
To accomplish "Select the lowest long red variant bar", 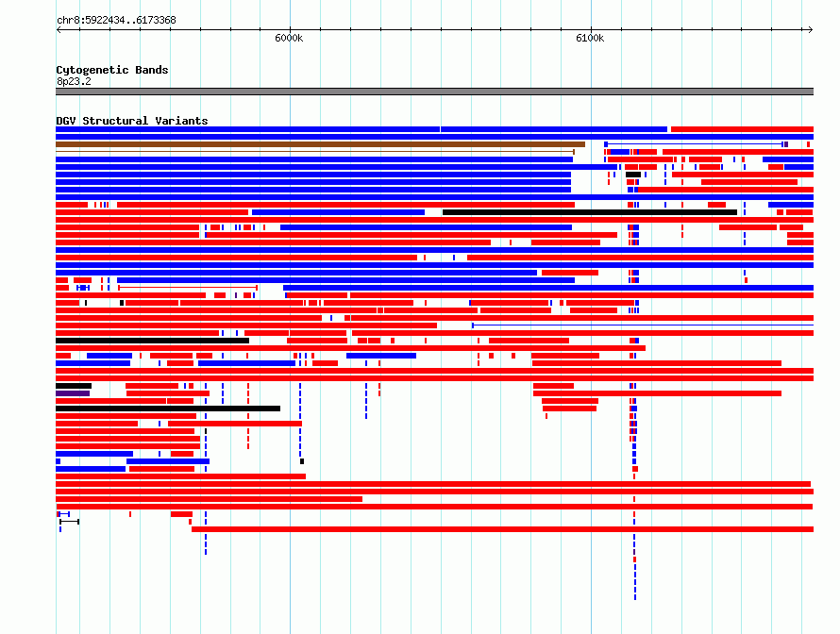I will [x=502, y=529].
